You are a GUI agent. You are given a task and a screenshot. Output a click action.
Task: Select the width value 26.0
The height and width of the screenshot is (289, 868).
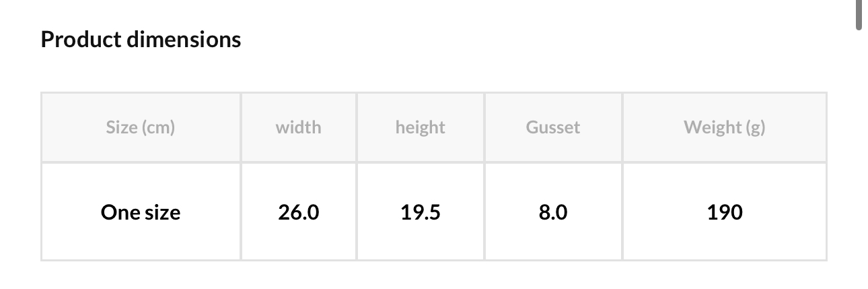(298, 213)
